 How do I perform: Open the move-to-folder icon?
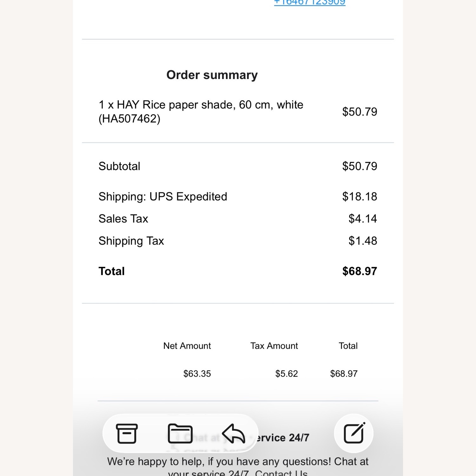[x=180, y=433]
